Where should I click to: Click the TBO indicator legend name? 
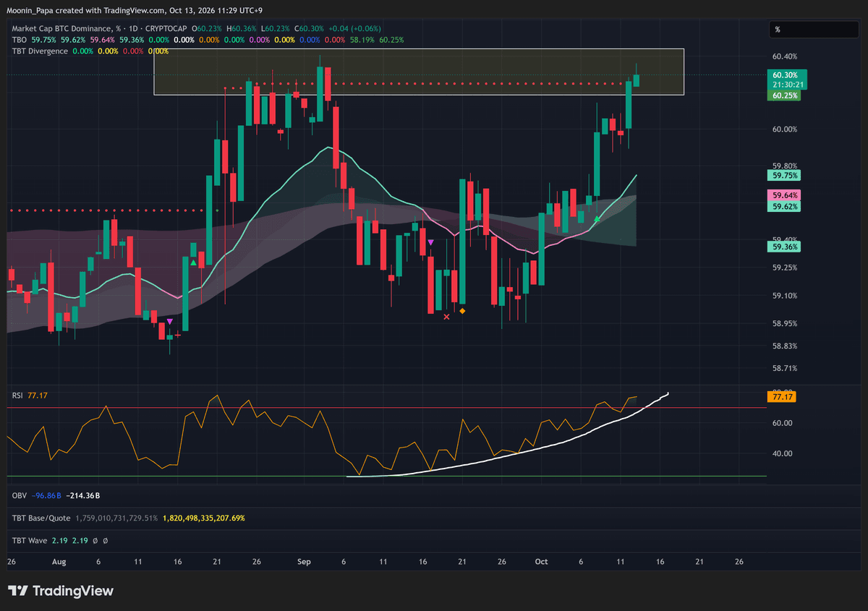tap(20, 40)
